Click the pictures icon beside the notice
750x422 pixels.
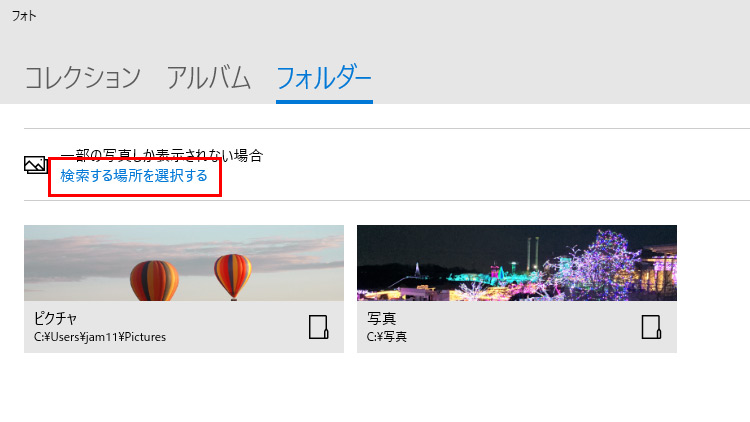tap(36, 165)
